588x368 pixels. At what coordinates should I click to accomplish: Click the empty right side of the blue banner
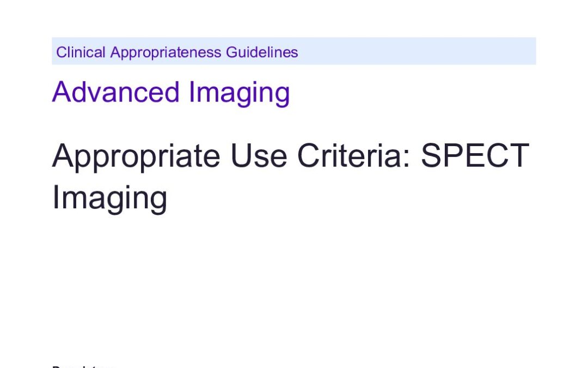tap(425, 51)
